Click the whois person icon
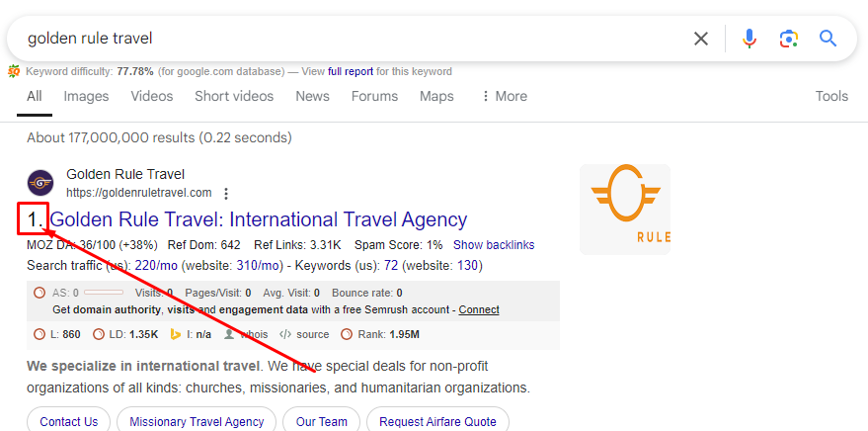The image size is (868, 431). pos(229,334)
